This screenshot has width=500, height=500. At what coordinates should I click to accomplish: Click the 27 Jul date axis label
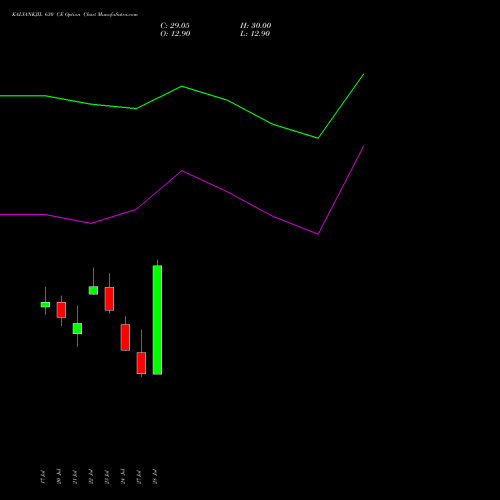coord(139,477)
